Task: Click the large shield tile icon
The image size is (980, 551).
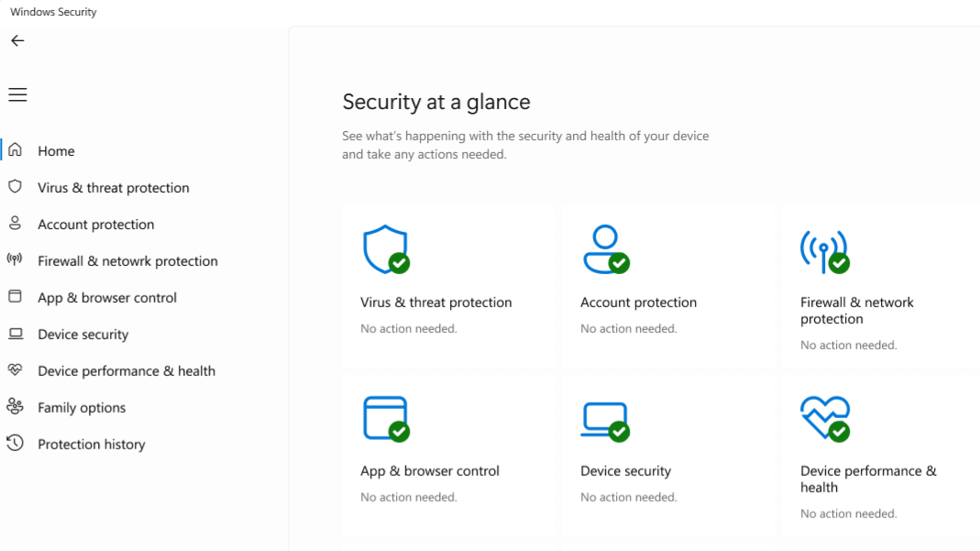Action: (386, 249)
